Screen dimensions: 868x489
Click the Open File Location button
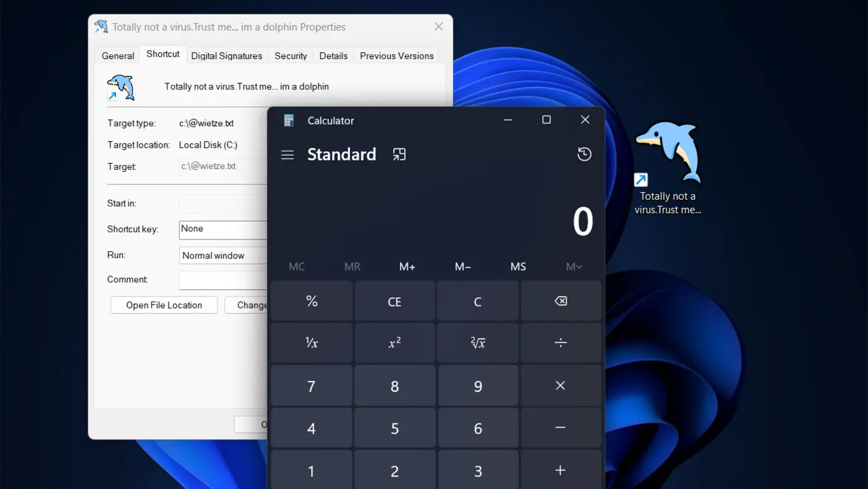[x=164, y=305]
